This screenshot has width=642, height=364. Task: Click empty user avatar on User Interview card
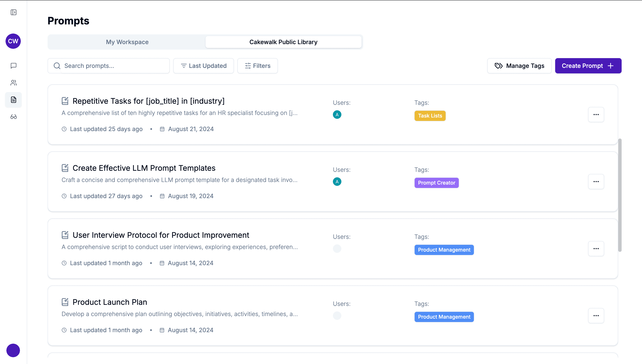click(x=337, y=249)
